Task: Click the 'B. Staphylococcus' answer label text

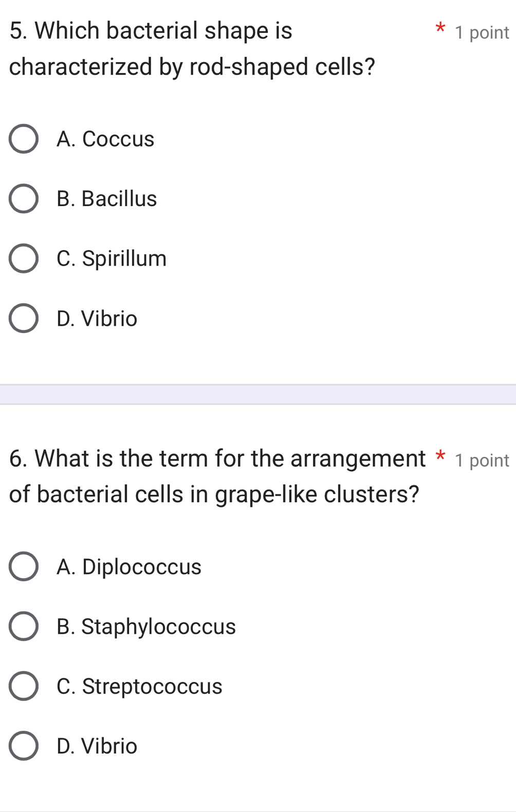Action: click(x=146, y=626)
